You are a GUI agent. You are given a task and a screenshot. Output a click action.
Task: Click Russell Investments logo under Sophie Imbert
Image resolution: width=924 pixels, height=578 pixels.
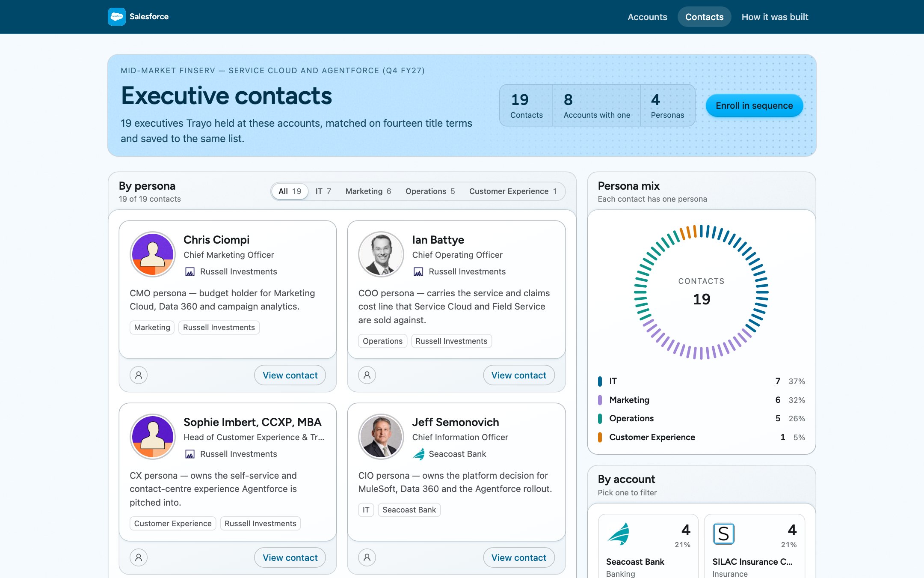coord(190,454)
